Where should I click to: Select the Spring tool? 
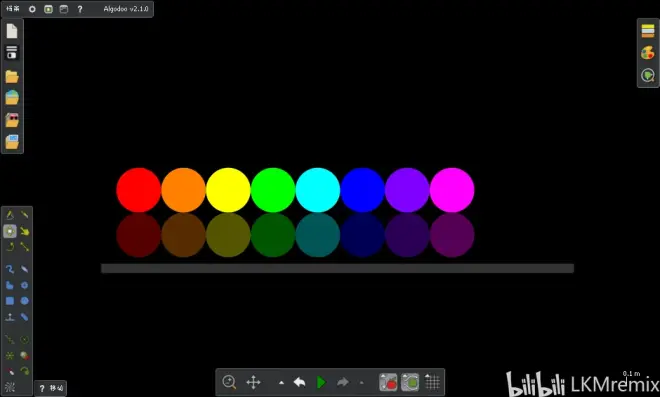10,339
